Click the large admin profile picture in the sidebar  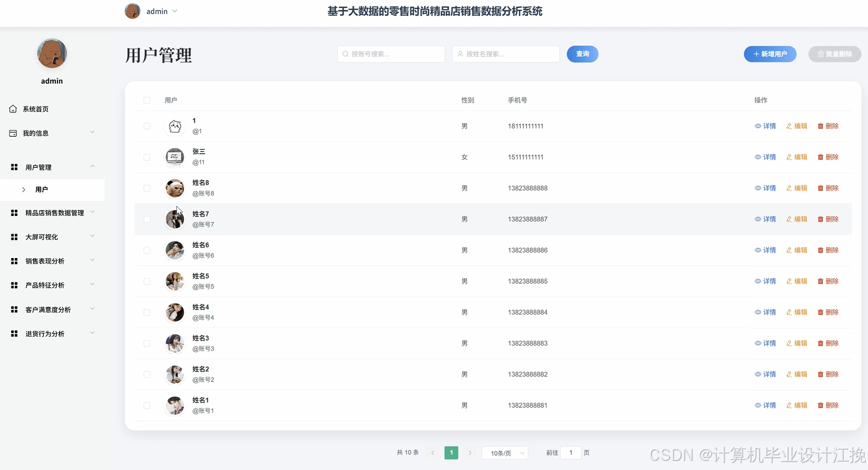pos(52,54)
